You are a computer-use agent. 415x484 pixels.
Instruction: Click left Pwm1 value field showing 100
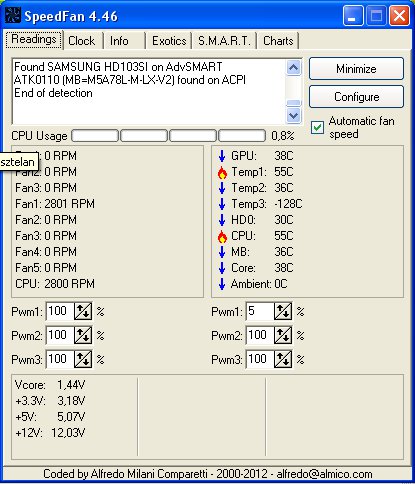click(60, 311)
